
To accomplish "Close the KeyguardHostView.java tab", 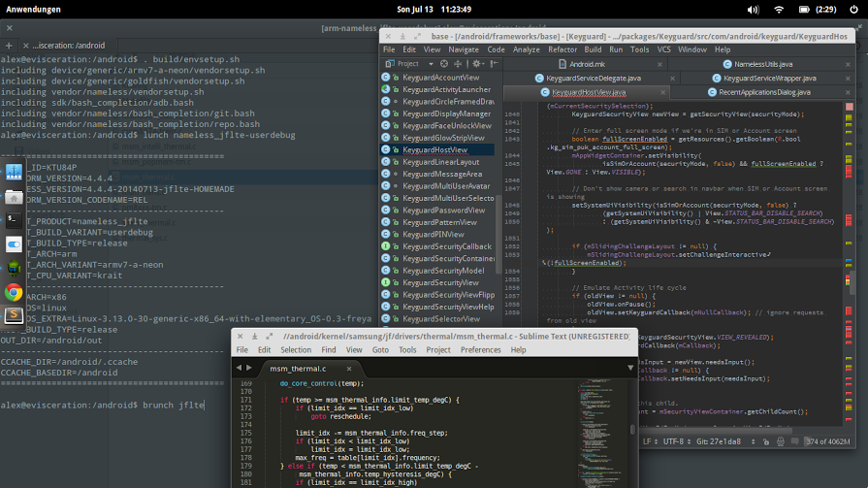I will click(662, 92).
